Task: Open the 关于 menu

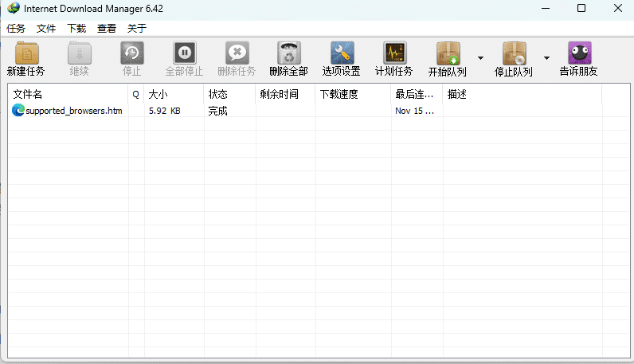Action: (x=137, y=28)
